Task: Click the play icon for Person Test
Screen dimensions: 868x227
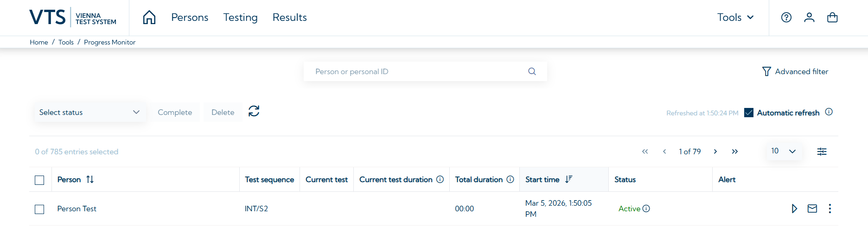Action: 794,208
